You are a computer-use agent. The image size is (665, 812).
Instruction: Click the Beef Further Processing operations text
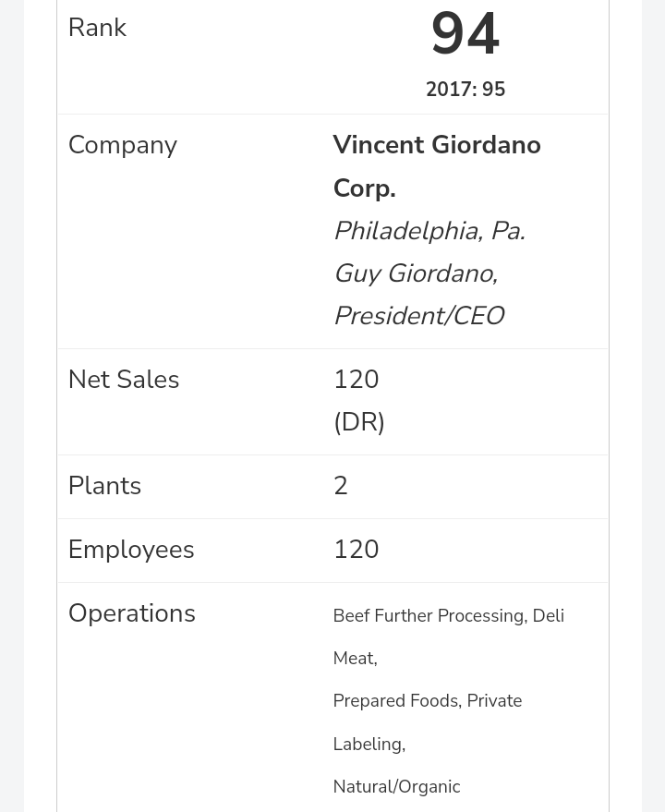pos(429,616)
